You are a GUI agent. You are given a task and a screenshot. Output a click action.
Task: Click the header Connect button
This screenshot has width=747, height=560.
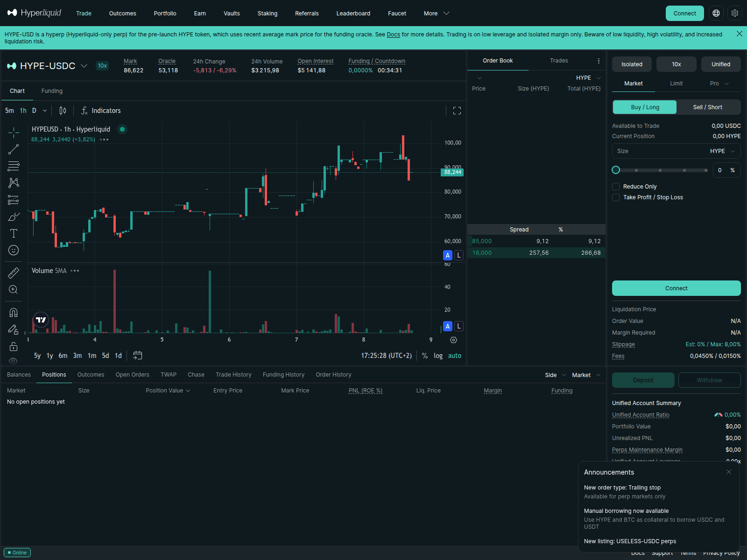pos(685,13)
